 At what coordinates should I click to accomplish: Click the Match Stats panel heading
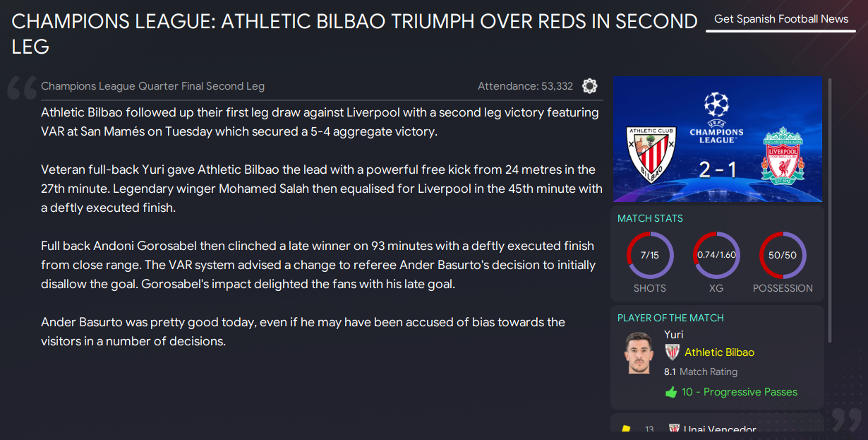(x=650, y=218)
